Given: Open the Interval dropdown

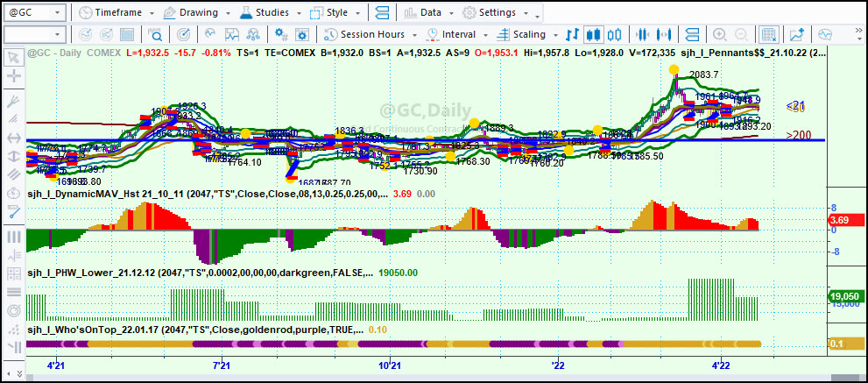Looking at the screenshot, I should [457, 34].
